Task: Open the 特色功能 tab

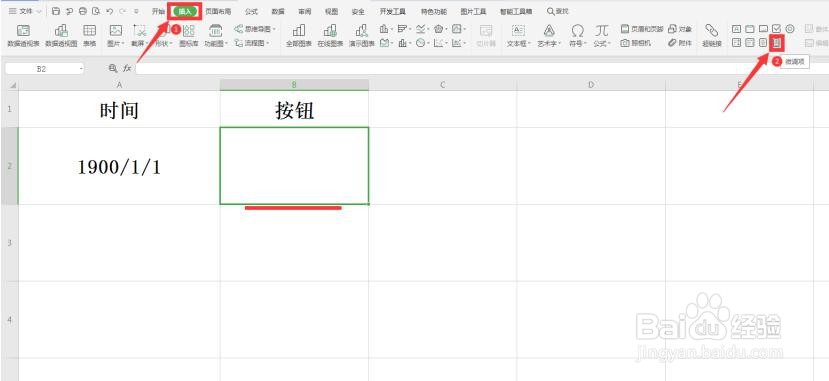Action: click(x=434, y=11)
